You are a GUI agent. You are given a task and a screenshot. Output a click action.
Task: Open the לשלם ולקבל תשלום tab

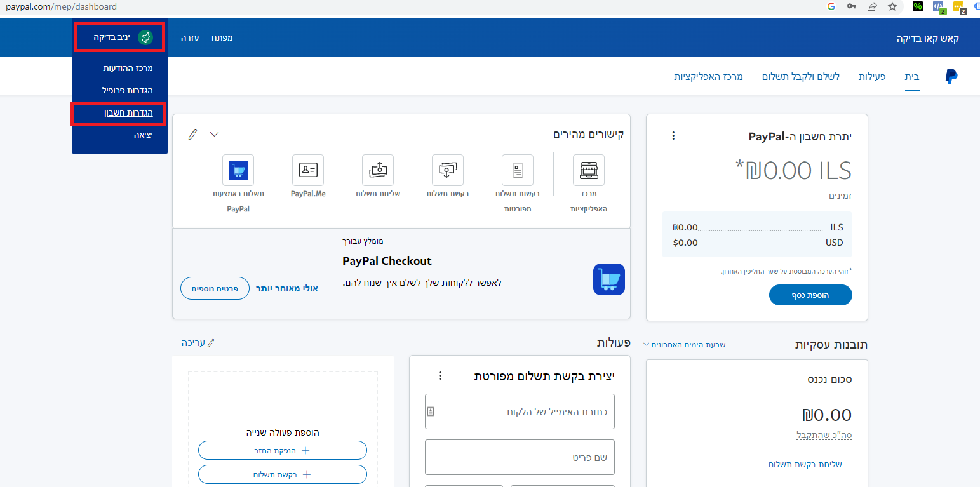pos(801,77)
